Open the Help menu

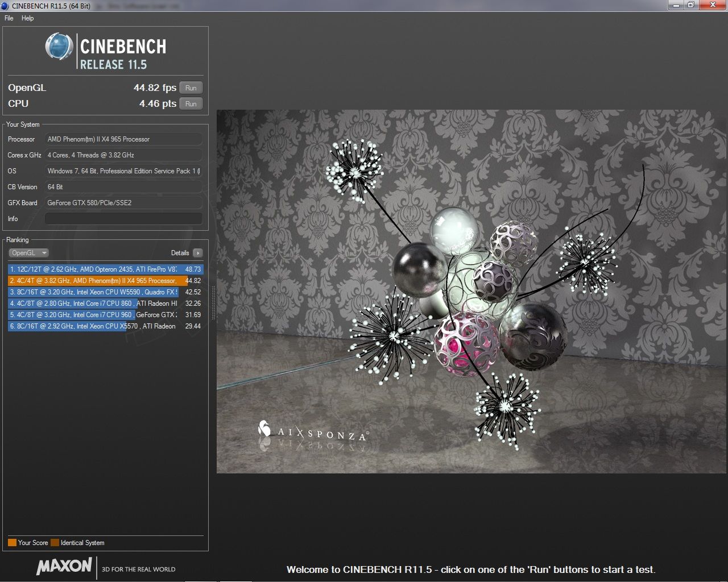27,18
